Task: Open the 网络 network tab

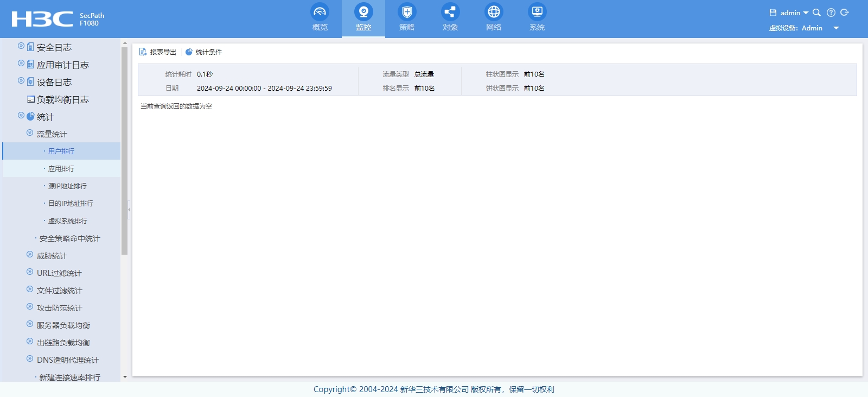Action: click(x=494, y=18)
